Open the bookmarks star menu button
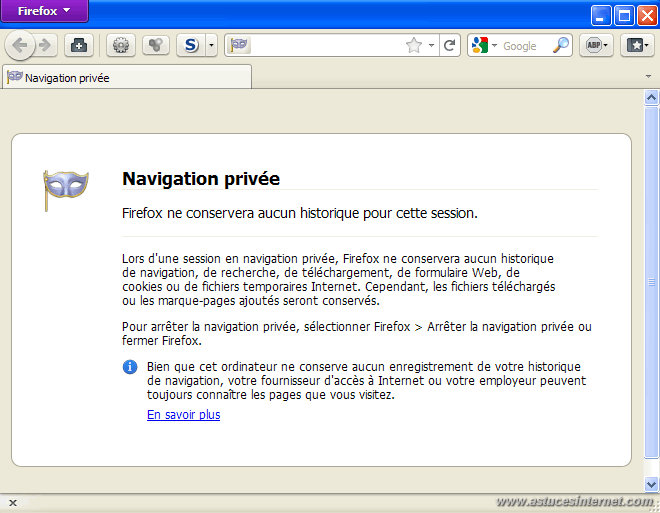This screenshot has height=513, width=660. 637,45
